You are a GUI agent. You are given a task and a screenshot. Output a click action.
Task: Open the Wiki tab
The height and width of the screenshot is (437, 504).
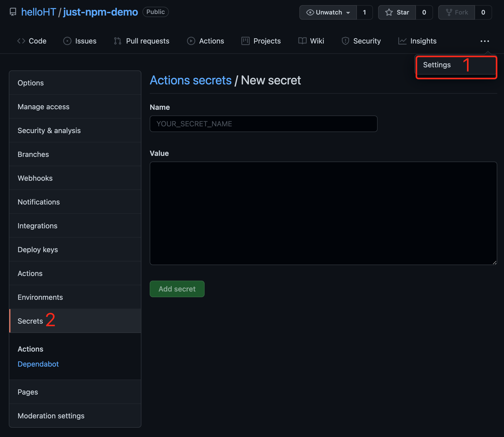coord(311,41)
